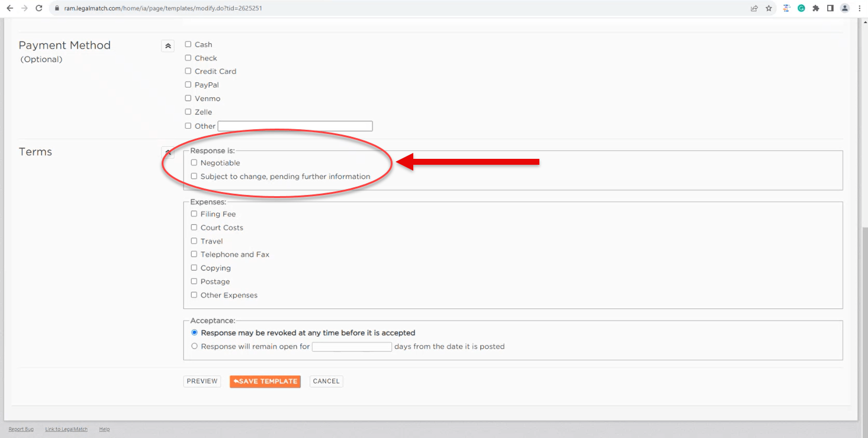Screen dimensions: 868x438
Task: Collapse the Payment Method section
Action: pos(168,46)
